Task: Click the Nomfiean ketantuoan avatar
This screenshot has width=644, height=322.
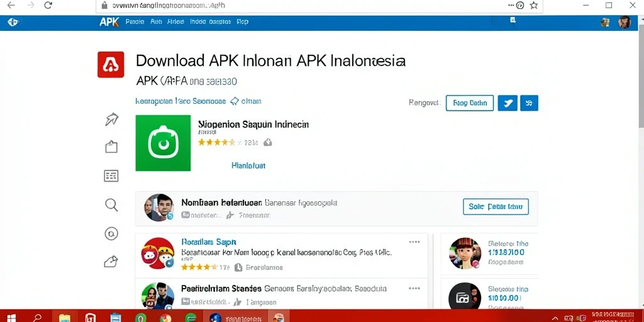Action: (x=158, y=208)
